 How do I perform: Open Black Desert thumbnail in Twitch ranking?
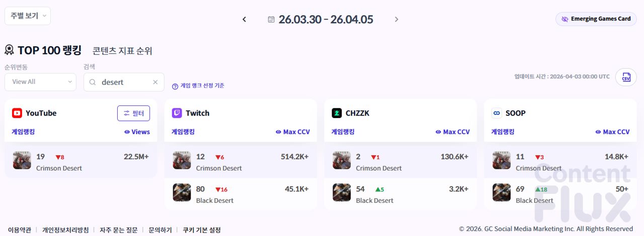182,192
